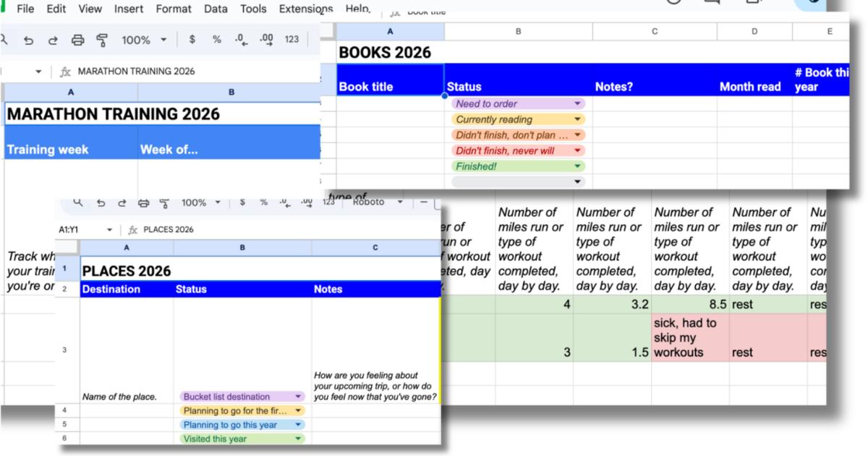Image resolution: width=868 pixels, height=456 pixels.
Task: Select the 'Destination' header in Places sheet
Action: pyautogui.click(x=127, y=289)
